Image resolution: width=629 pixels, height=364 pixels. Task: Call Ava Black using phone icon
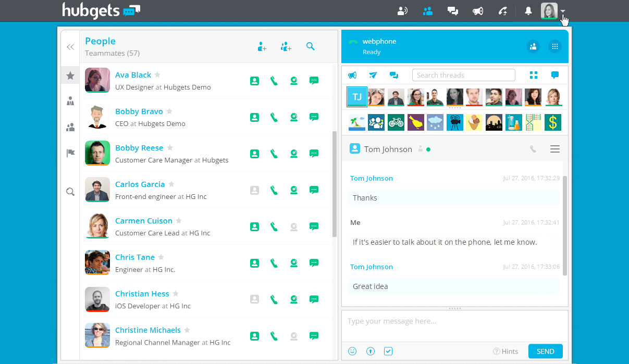tap(274, 81)
